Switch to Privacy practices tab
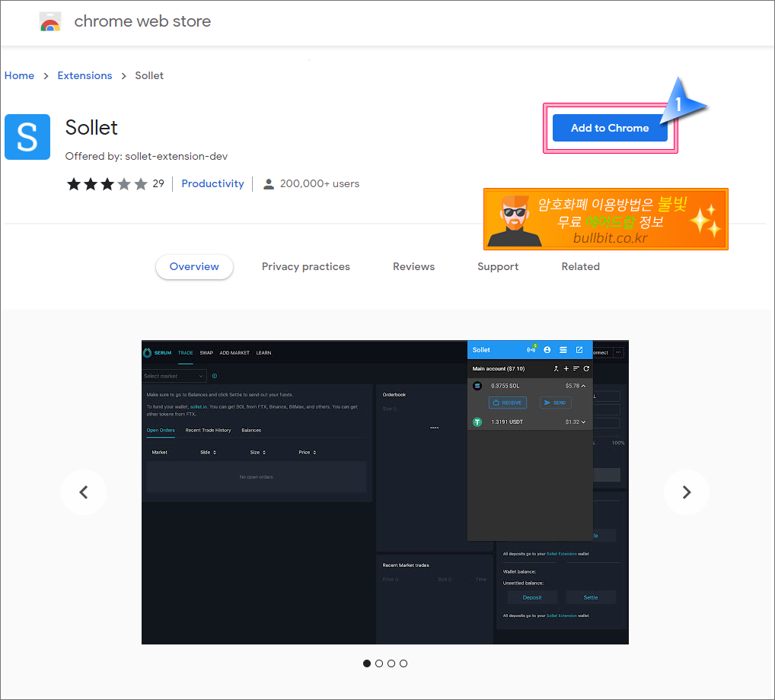 [x=306, y=267]
